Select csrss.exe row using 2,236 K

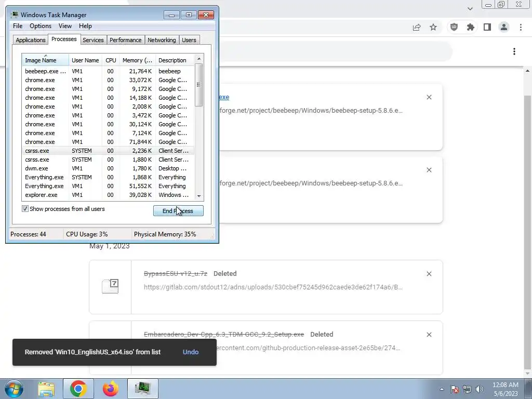pos(108,151)
